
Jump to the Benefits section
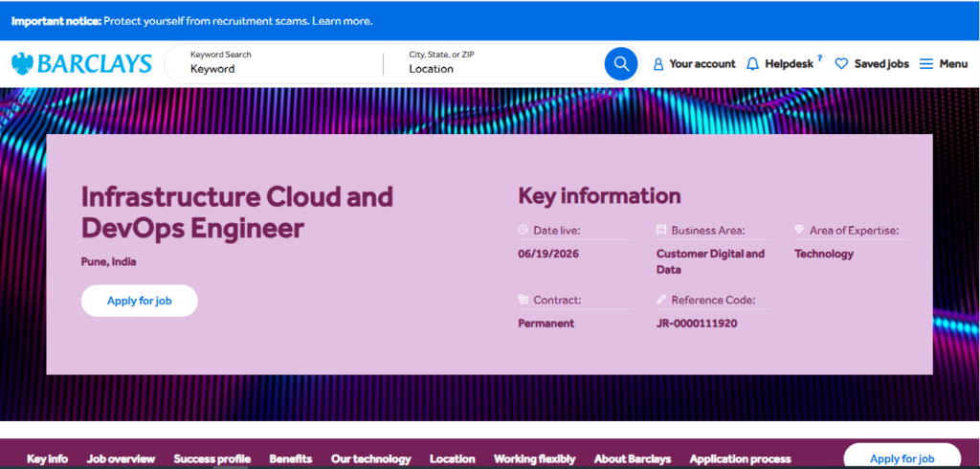point(291,459)
